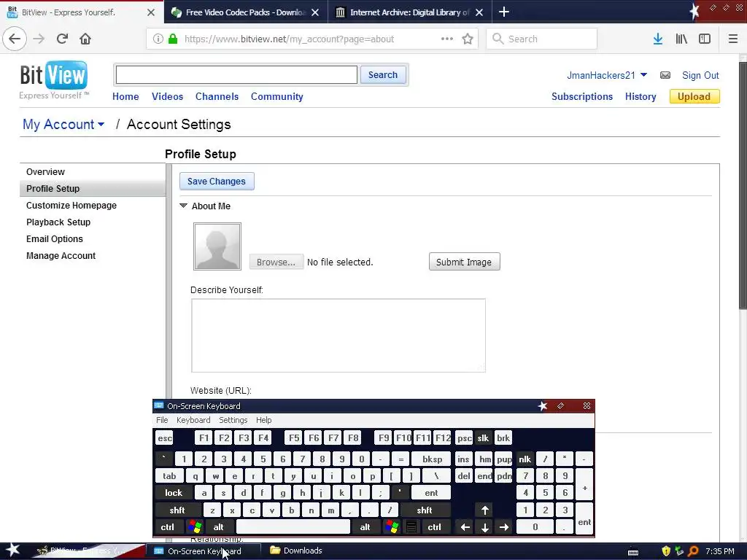Toggle the nlk num lock key
Image resolution: width=747 pixels, height=560 pixels.
click(525, 459)
